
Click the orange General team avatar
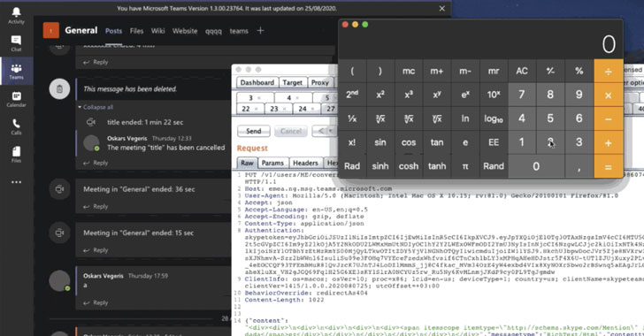click(x=51, y=30)
